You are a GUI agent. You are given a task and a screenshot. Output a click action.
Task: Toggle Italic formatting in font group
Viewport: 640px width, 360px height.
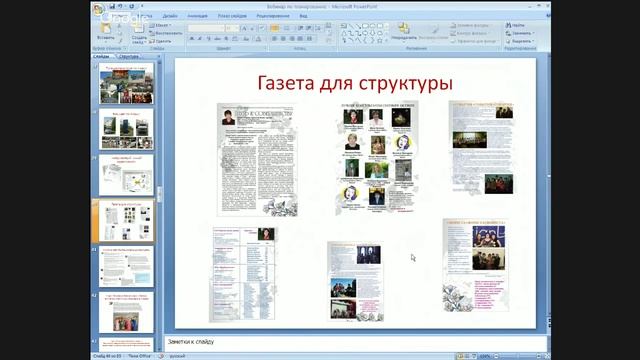pos(200,39)
